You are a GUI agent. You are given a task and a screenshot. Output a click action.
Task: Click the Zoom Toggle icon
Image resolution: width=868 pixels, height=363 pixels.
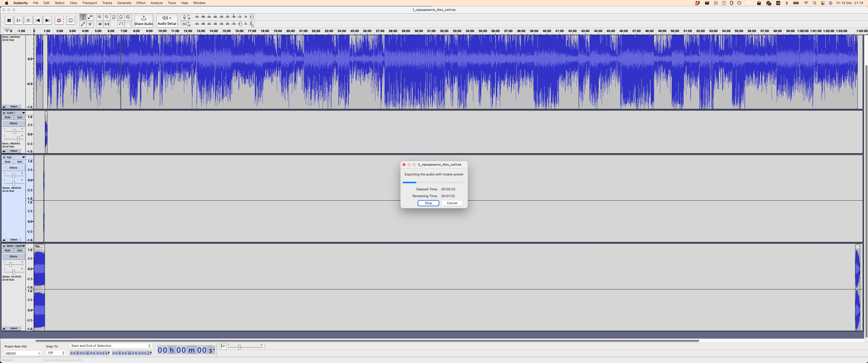pos(128,17)
